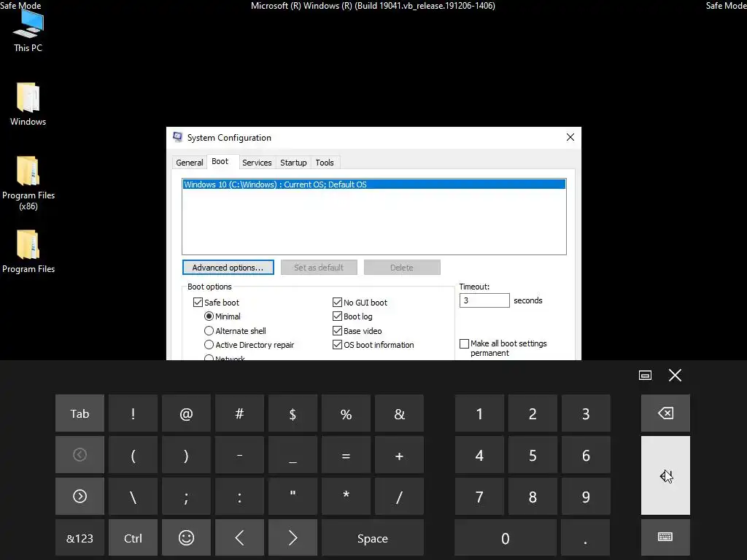Tap the period key on numpad
The height and width of the screenshot is (560, 747).
[x=586, y=537]
